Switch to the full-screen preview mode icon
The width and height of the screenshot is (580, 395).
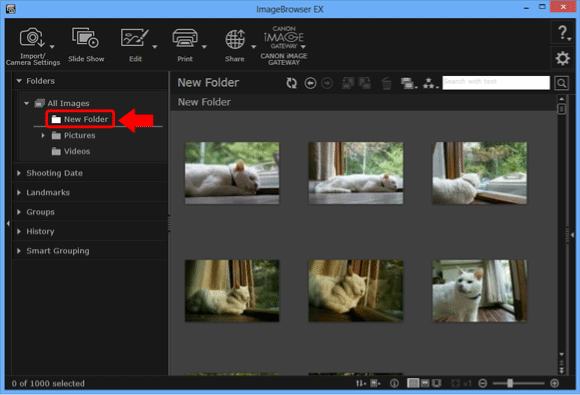[437, 383]
